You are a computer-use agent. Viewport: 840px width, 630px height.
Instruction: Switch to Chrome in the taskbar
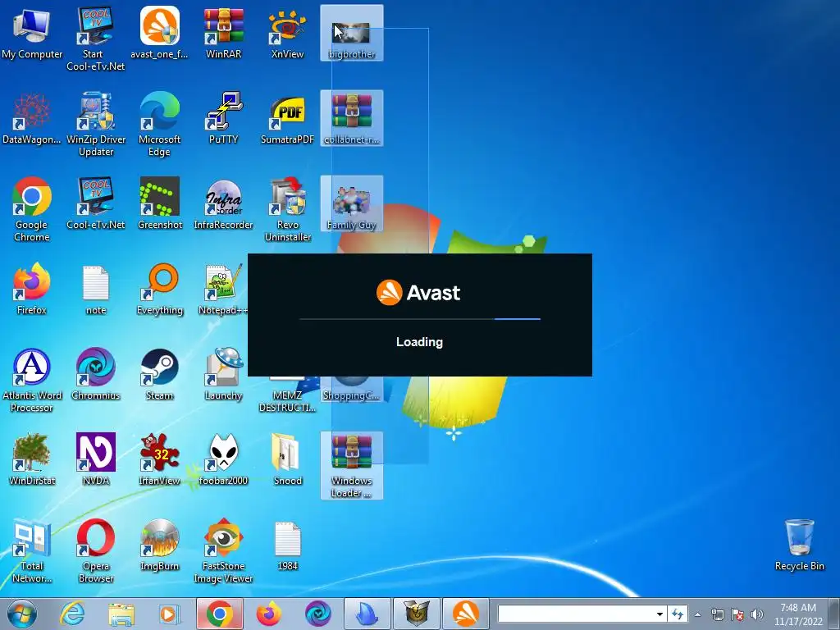[220, 614]
